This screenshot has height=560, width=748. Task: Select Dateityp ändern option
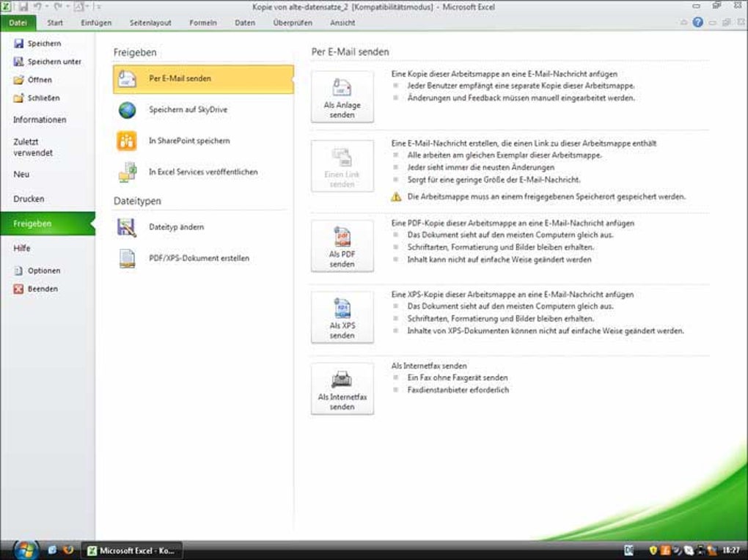click(203, 227)
